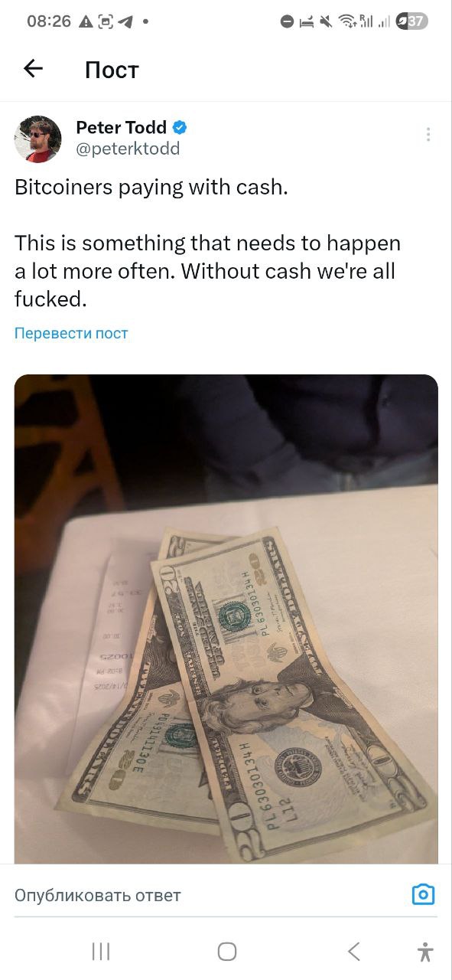
Task: Click Перевести пост to translate
Action: pos(71,333)
